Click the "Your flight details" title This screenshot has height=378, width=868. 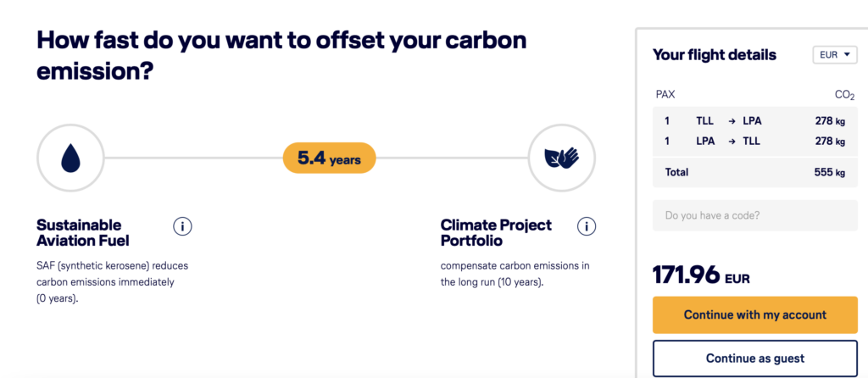tap(714, 55)
